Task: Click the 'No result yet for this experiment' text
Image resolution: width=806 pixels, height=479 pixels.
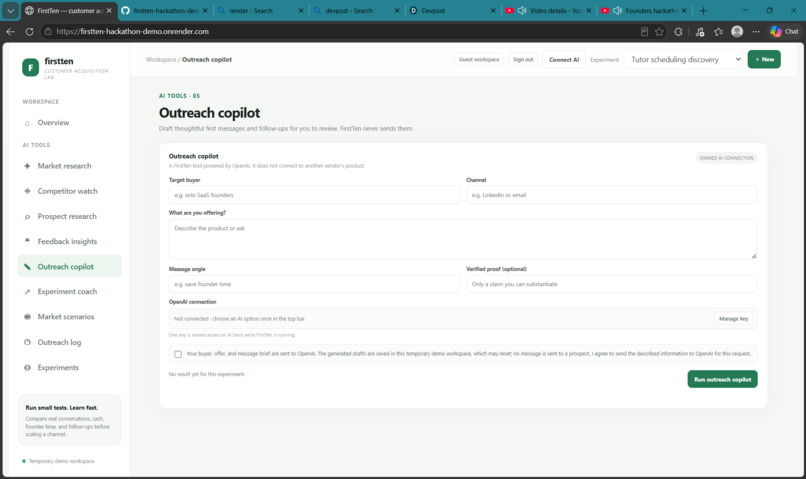Action: [207, 374]
